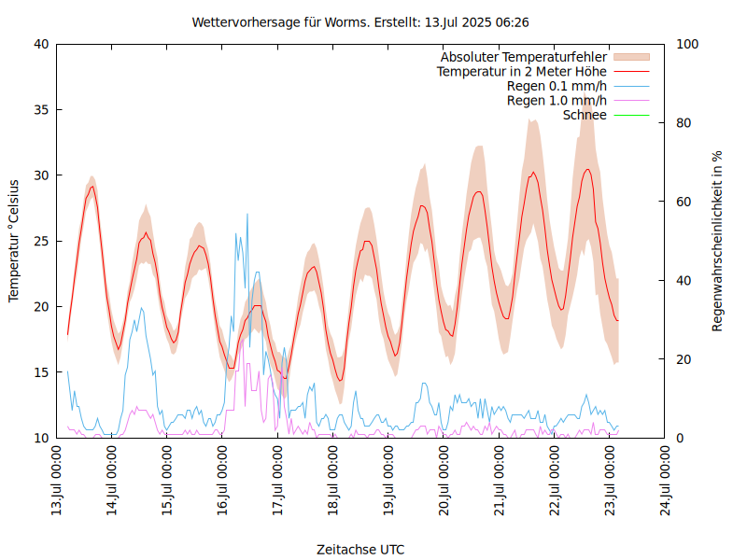Click the '22.Jul 00:00' time tick
The image size is (747, 560).
pos(556,483)
